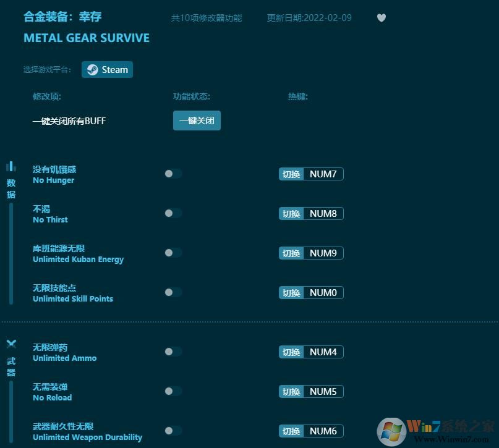This screenshot has height=448, width=499.
Task: Switch on the No Reload toggle
Action: click(173, 391)
